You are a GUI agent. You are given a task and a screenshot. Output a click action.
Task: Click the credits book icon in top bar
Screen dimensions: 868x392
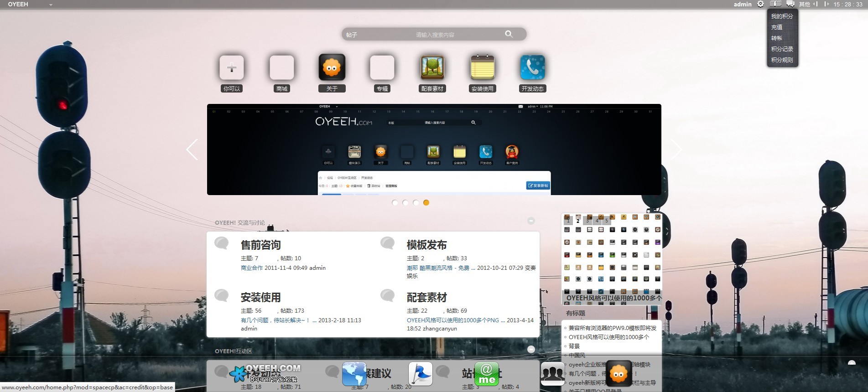775,4
